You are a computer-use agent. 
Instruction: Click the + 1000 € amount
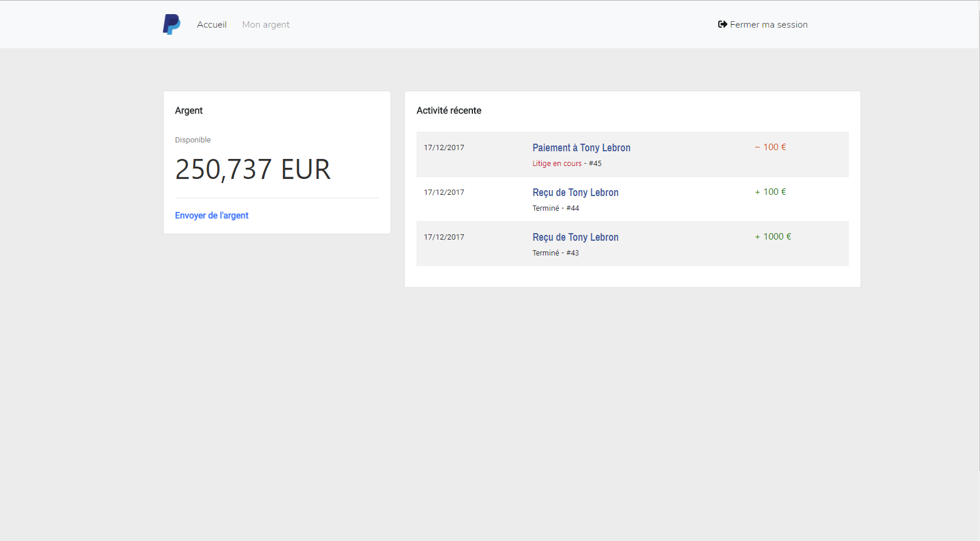pos(773,237)
